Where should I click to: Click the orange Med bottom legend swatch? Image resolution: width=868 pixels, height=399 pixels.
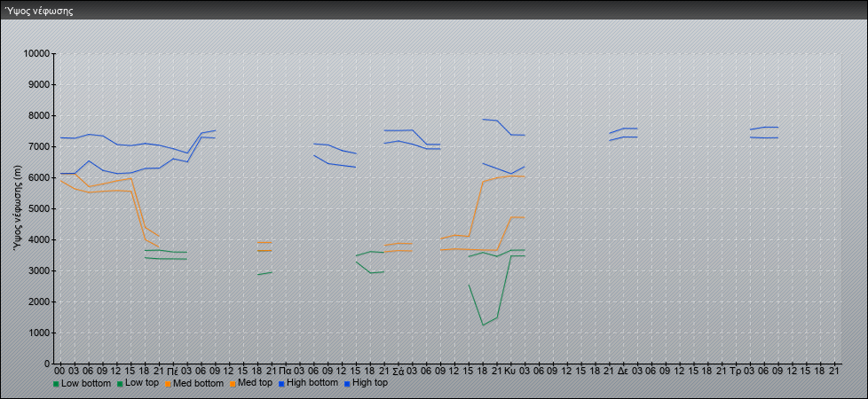click(x=170, y=384)
